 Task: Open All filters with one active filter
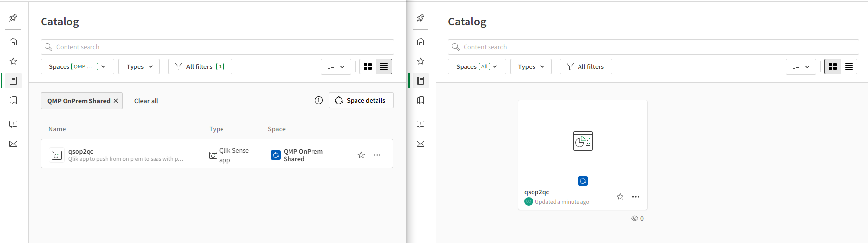[200, 66]
